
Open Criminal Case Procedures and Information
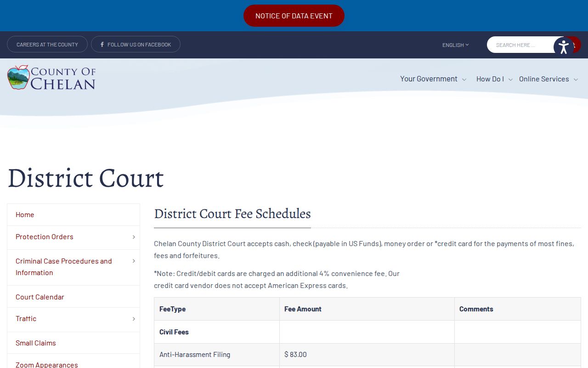pyautogui.click(x=64, y=267)
